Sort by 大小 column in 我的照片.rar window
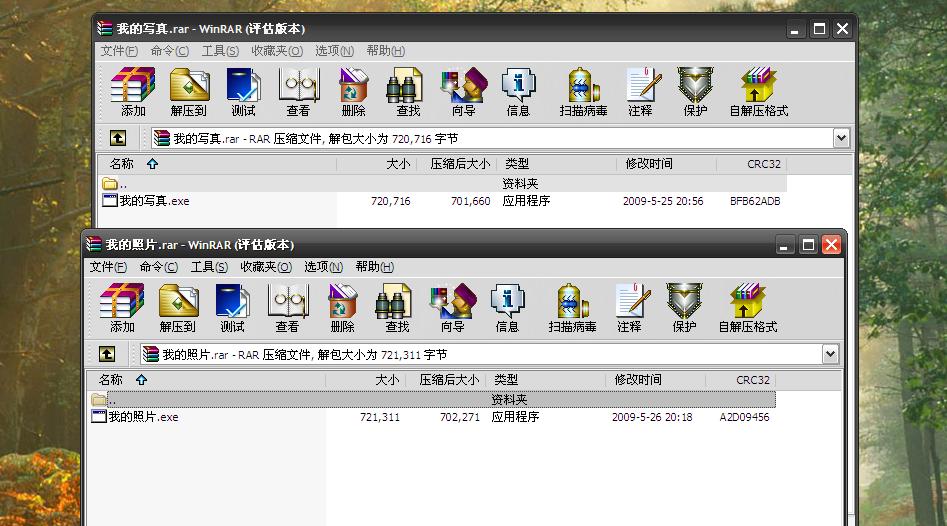The width and height of the screenshot is (947, 526). (x=366, y=380)
